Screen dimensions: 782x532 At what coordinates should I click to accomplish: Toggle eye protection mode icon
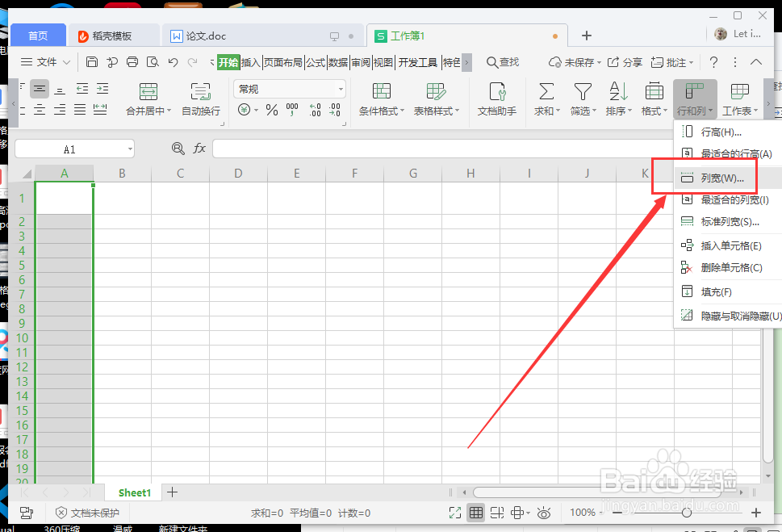[544, 513]
